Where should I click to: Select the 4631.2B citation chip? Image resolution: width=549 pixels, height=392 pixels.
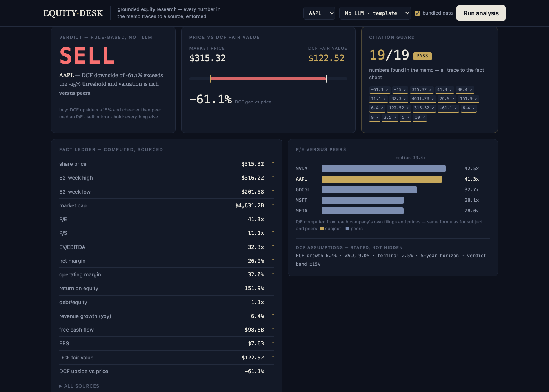pyautogui.click(x=423, y=99)
